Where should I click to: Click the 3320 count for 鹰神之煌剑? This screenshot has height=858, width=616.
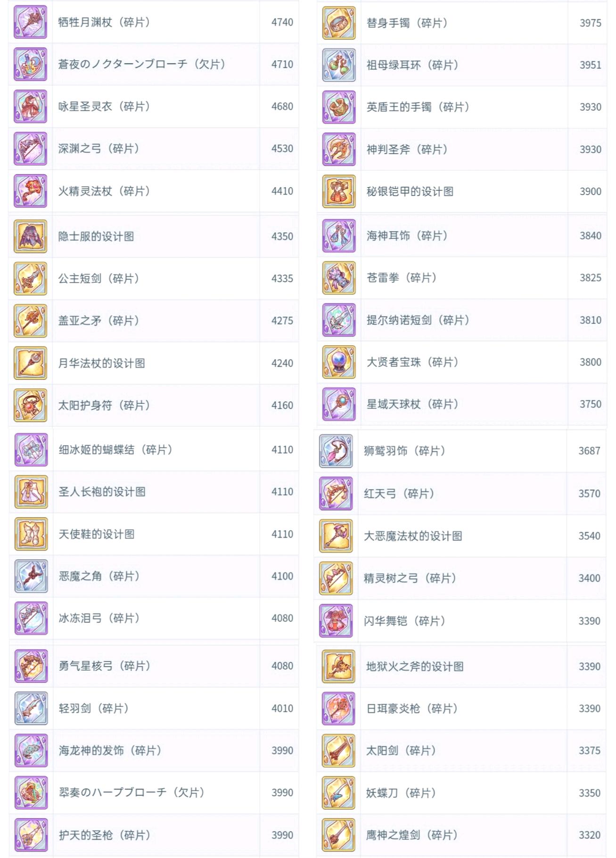point(589,835)
